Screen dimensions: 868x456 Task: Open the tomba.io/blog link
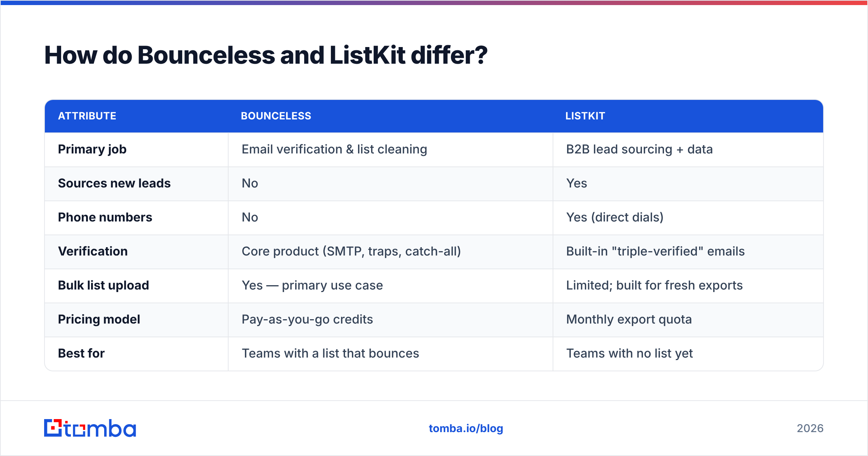point(466,428)
